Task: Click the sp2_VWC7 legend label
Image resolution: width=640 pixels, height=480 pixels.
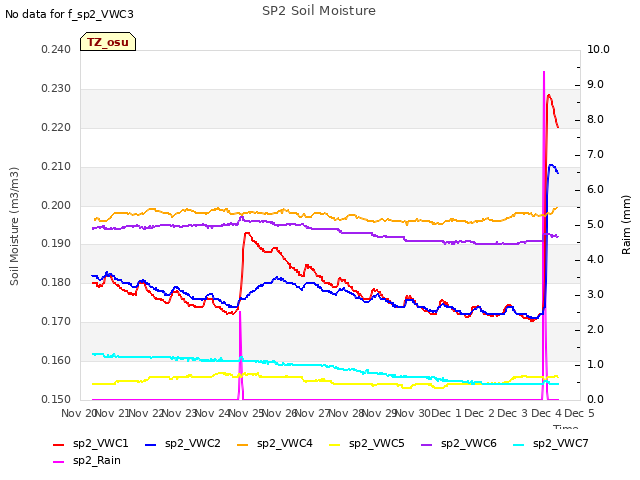Action: click(560, 443)
